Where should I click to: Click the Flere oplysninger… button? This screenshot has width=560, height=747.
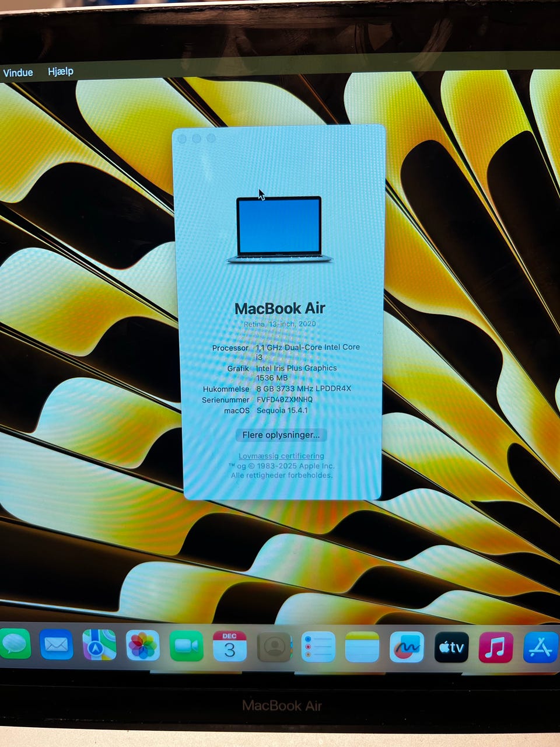tap(281, 435)
